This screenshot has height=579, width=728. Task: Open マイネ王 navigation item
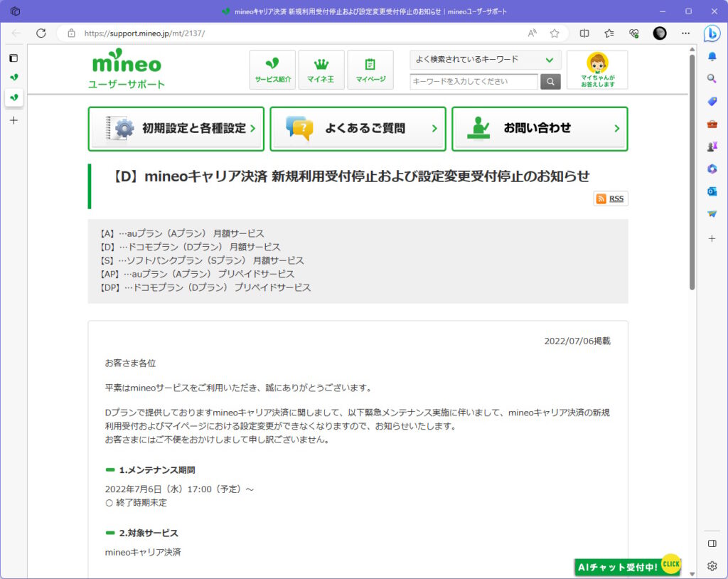(x=321, y=70)
